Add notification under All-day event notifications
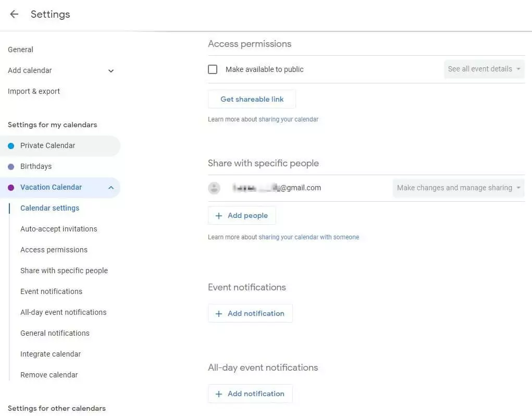 click(x=250, y=394)
